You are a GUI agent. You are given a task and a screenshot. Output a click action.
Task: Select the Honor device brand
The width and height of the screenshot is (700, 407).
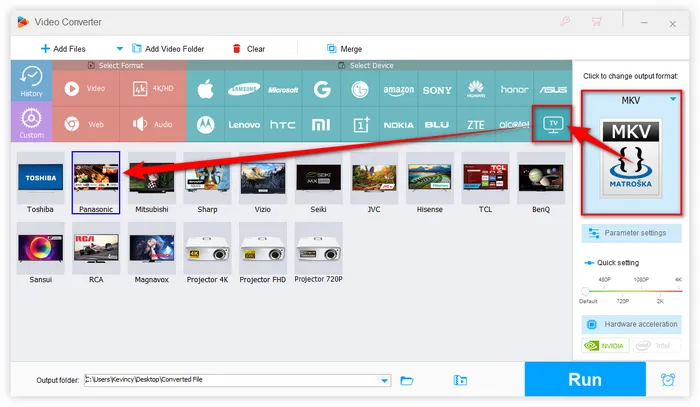(x=514, y=89)
